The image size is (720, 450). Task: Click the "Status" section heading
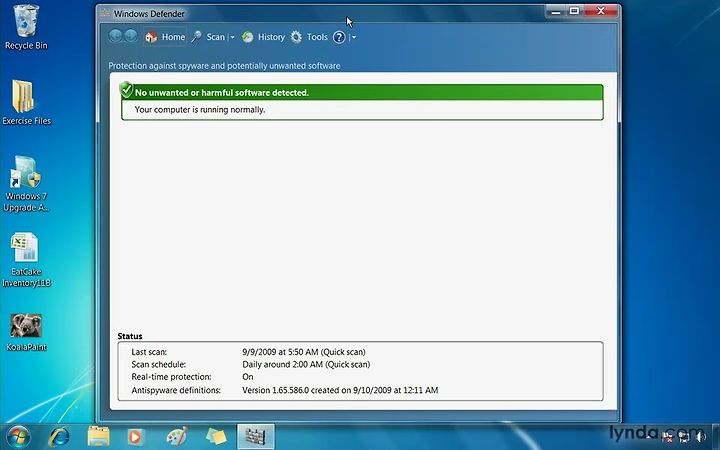(130, 336)
